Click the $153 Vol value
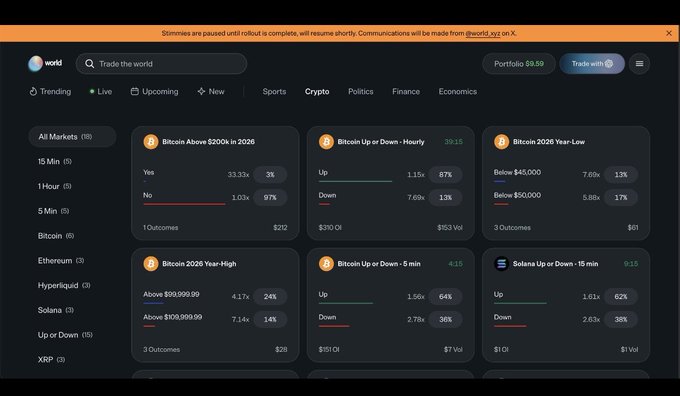Viewport: 680px width, 396px height. [x=450, y=228]
